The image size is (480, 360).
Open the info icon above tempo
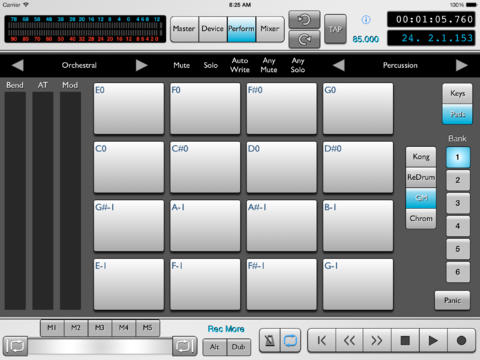click(366, 20)
